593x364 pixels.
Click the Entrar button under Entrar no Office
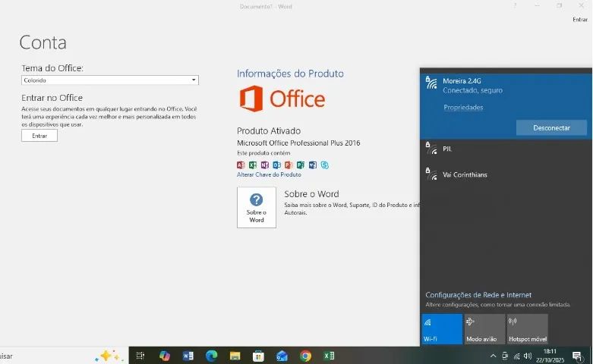[x=39, y=136]
